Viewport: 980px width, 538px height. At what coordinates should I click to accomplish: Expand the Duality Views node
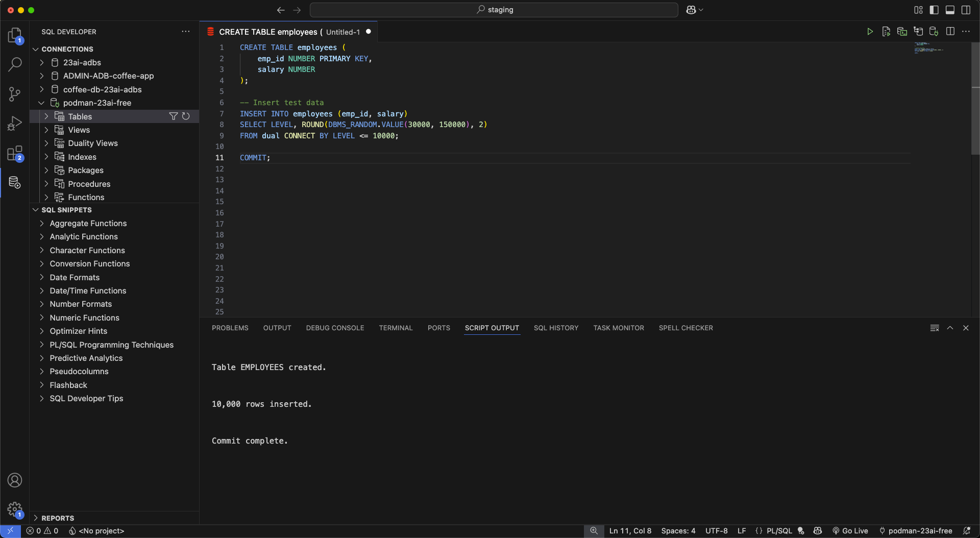tap(46, 143)
